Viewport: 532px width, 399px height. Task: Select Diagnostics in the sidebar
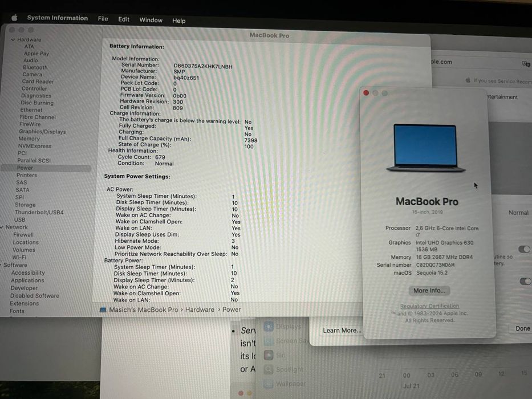[x=36, y=96]
